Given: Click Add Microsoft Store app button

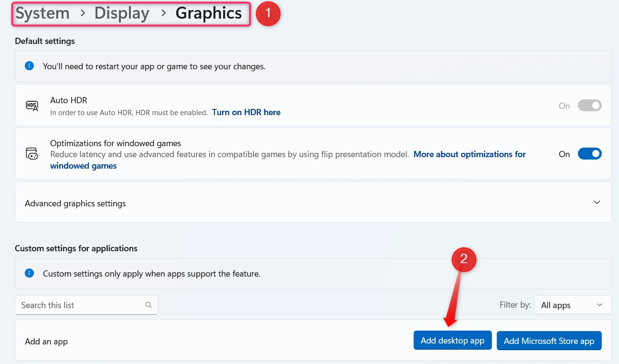Looking at the screenshot, I should click(x=549, y=341).
